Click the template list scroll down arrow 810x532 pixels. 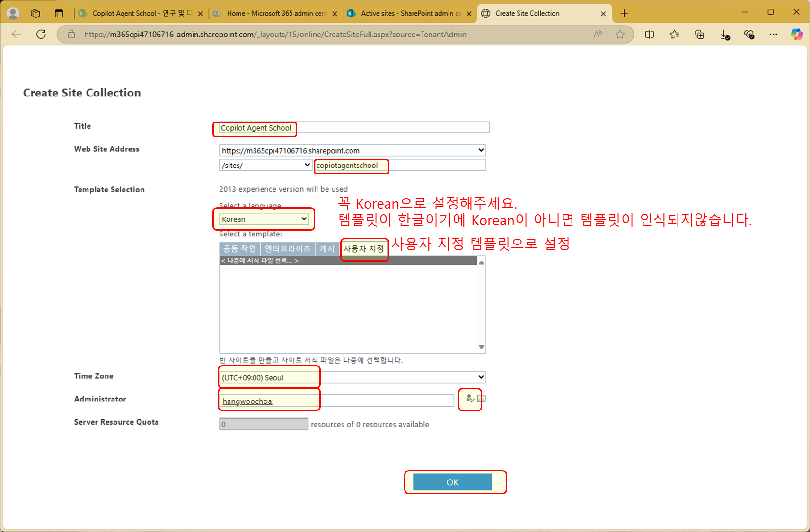point(481,347)
